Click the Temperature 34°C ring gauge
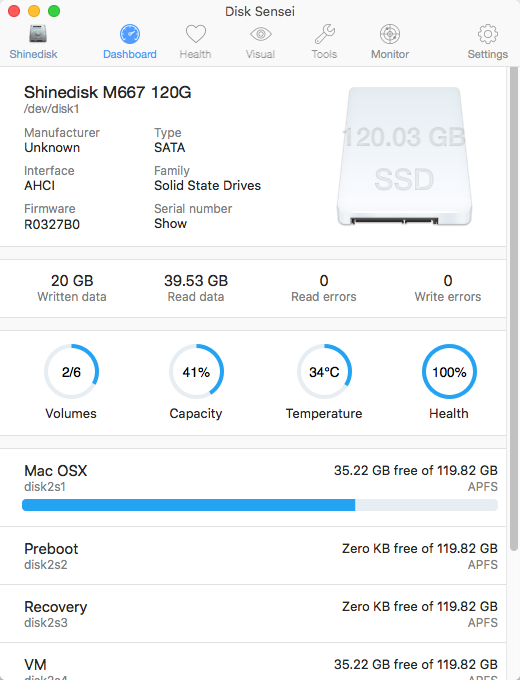This screenshot has width=520, height=680. (x=324, y=372)
